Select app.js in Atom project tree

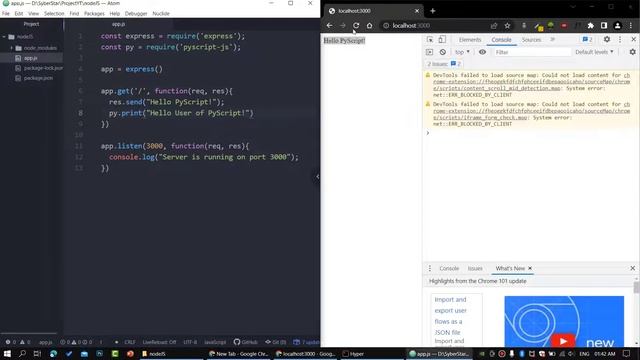point(31,58)
